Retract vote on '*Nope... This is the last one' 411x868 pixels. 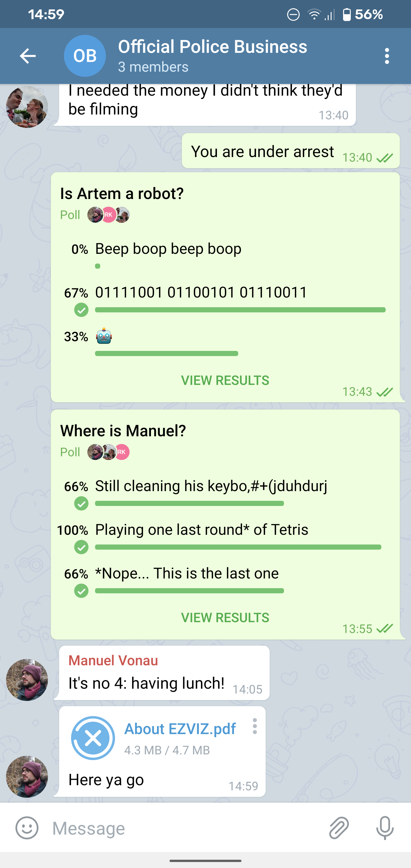tap(81, 590)
